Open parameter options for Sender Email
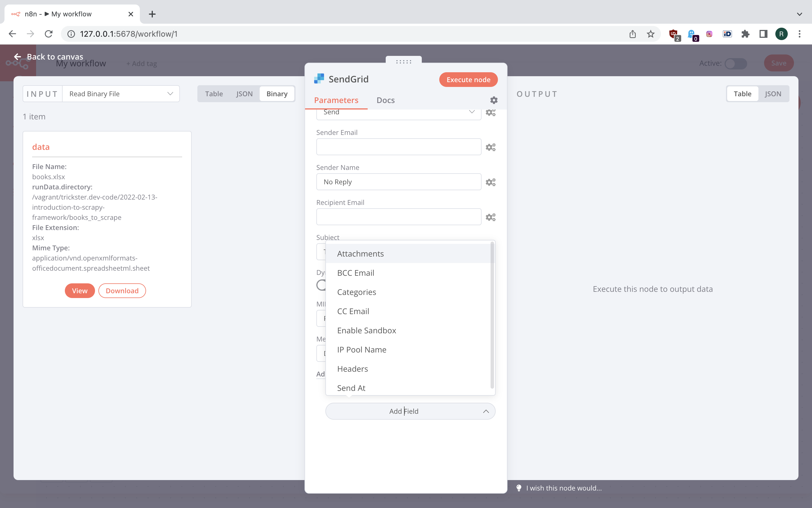 pyautogui.click(x=491, y=147)
